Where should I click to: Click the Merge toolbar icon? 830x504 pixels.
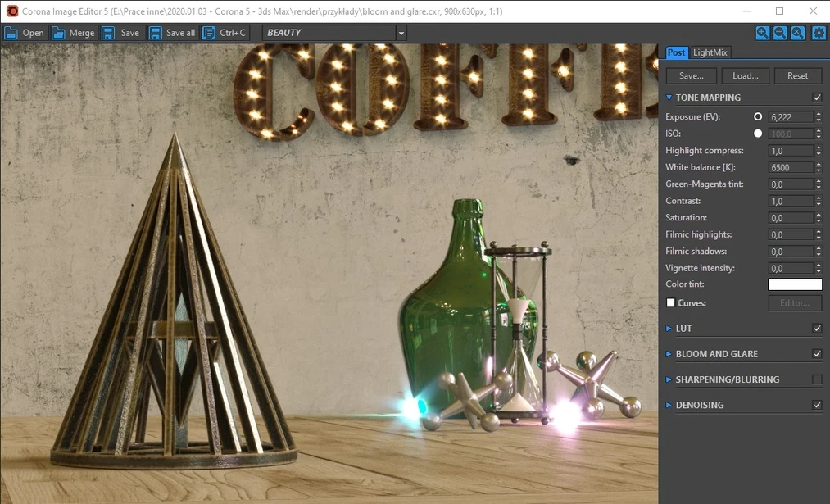tap(60, 33)
